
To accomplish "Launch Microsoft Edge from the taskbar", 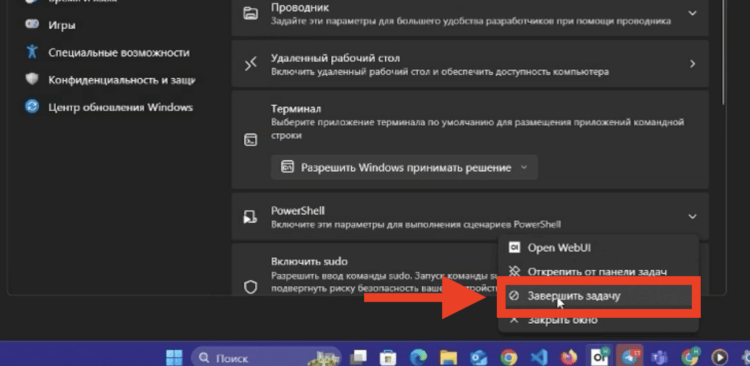I will [x=418, y=357].
